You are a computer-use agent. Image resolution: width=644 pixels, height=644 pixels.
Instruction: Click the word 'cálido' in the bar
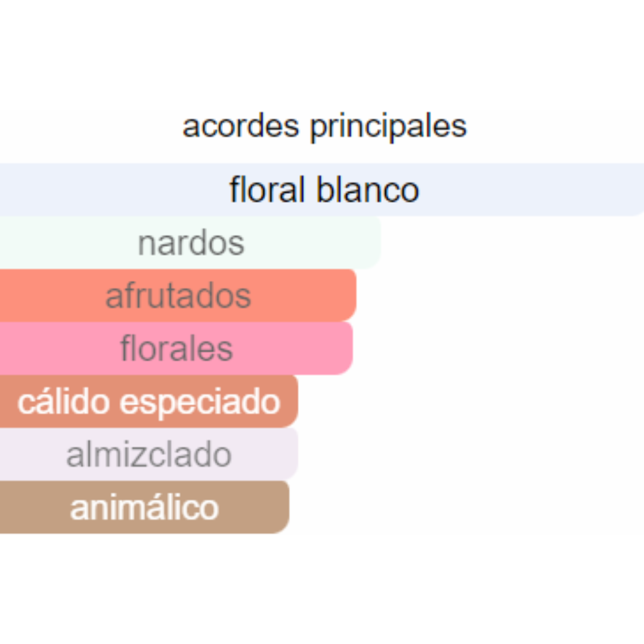[x=64, y=402]
